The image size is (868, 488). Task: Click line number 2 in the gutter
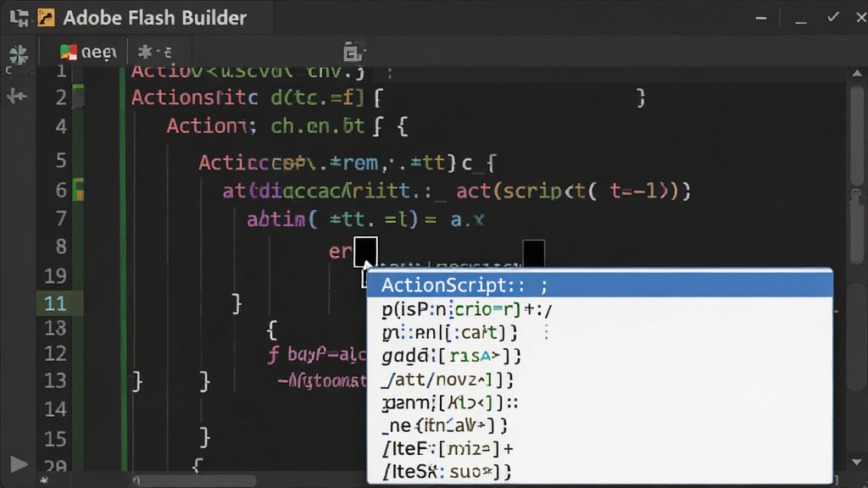click(61, 97)
